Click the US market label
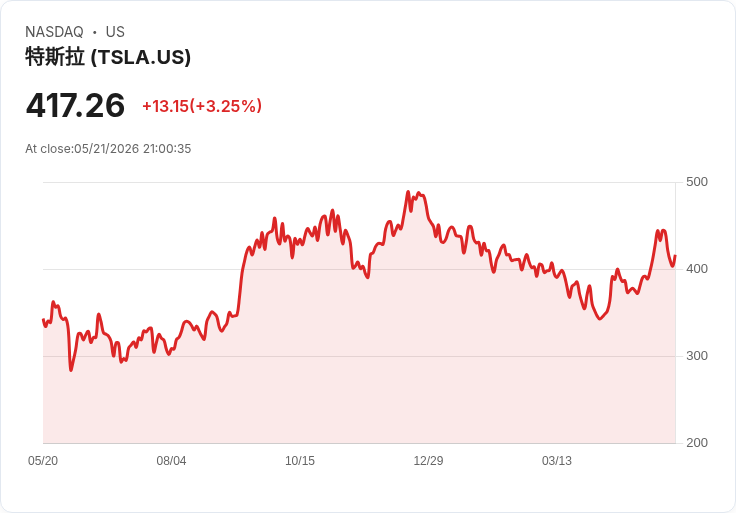 coord(115,32)
